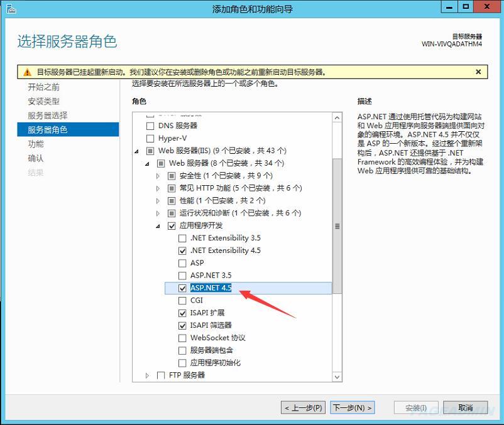Uncheck the ISAPI 筛选器 checkbox
This screenshot has height=425, width=504.
(x=182, y=325)
